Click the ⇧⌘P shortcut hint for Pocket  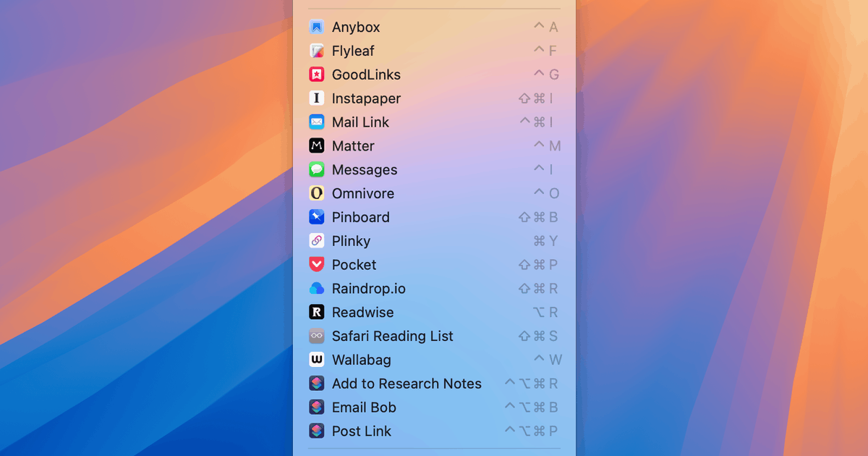point(538,265)
